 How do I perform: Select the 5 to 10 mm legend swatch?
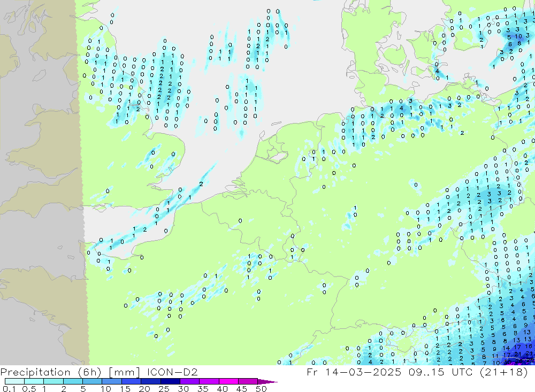click(92, 381)
